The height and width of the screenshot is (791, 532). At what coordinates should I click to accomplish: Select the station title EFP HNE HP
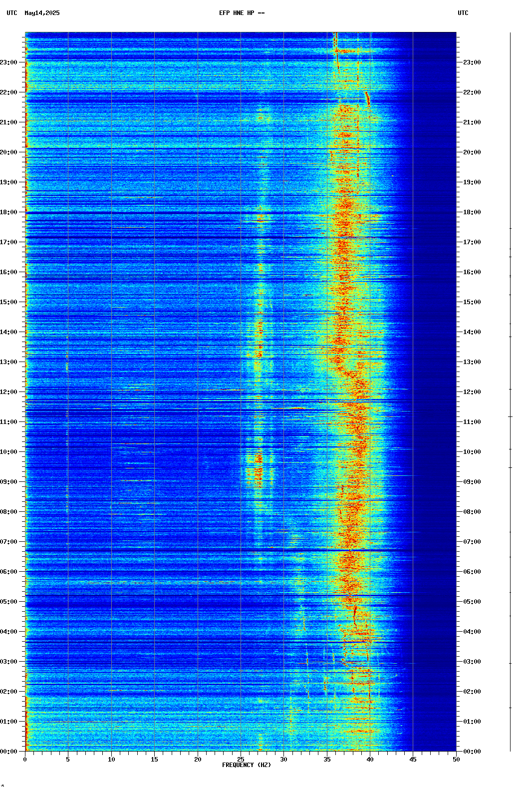point(237,13)
